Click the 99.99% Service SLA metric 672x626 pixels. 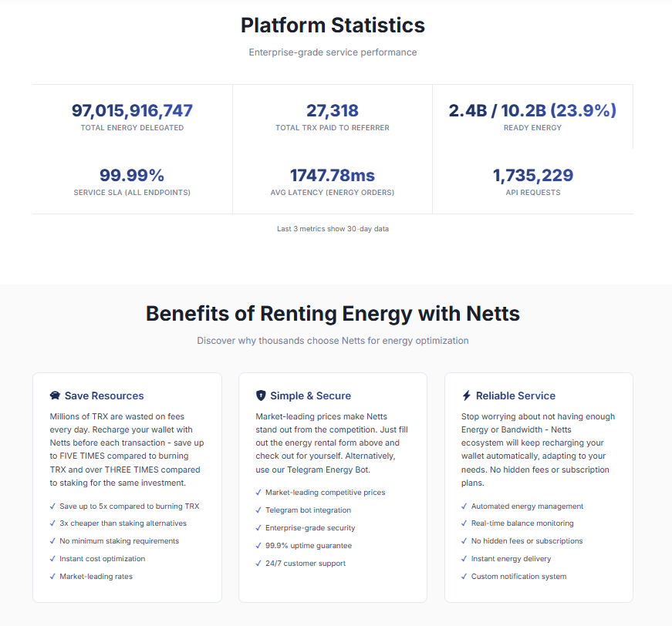pos(132,176)
